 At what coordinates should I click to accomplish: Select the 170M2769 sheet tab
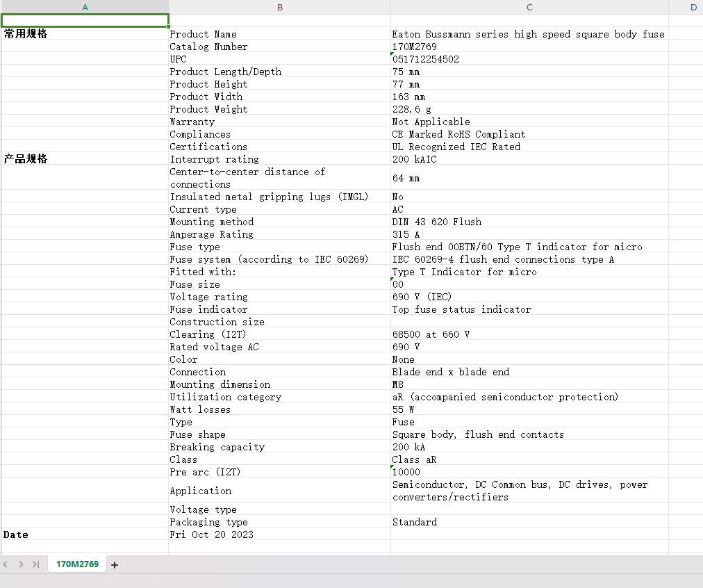(x=77, y=564)
